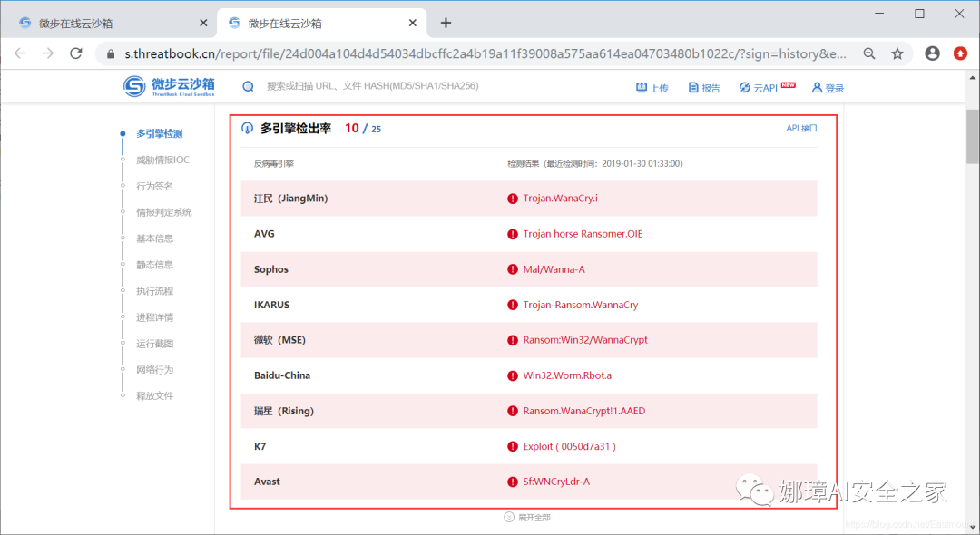
Task: Jump to 网络行为 section
Action: pos(155,370)
